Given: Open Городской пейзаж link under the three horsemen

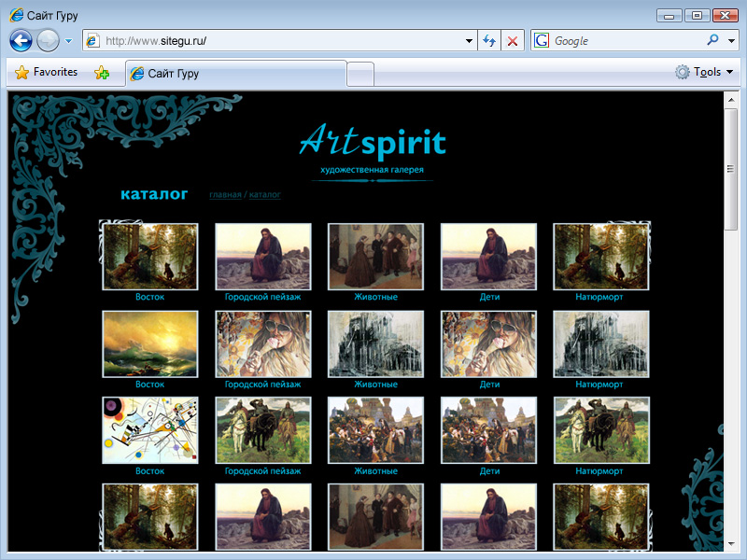Looking at the screenshot, I should click(263, 471).
